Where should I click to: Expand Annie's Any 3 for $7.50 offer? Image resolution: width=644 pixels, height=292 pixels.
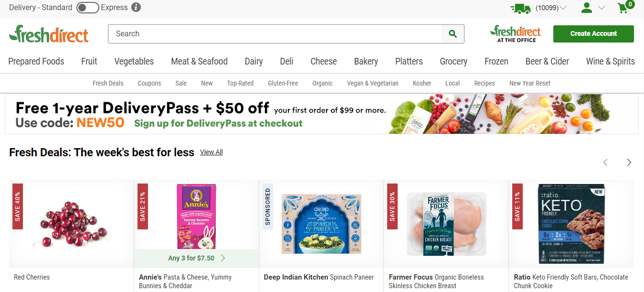[196, 258]
